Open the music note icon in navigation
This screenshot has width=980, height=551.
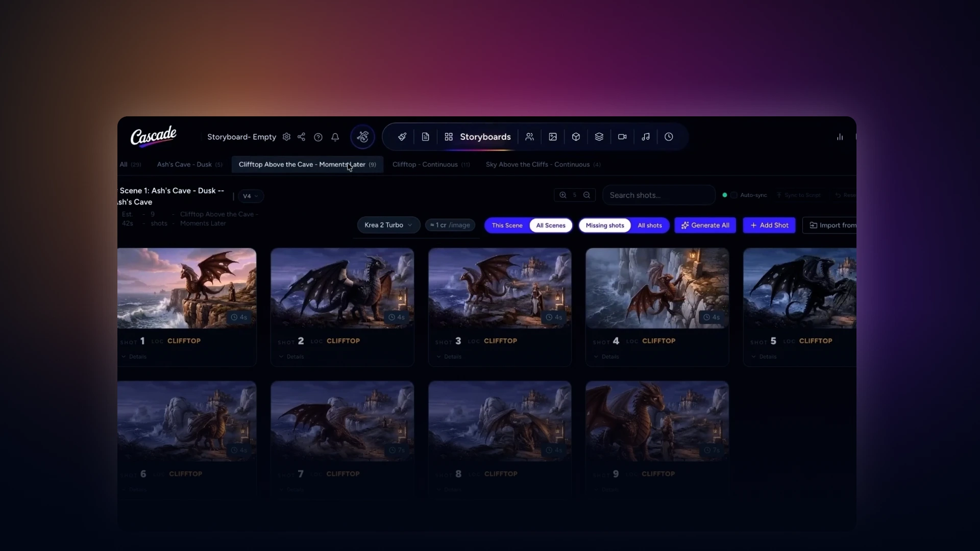(x=646, y=137)
